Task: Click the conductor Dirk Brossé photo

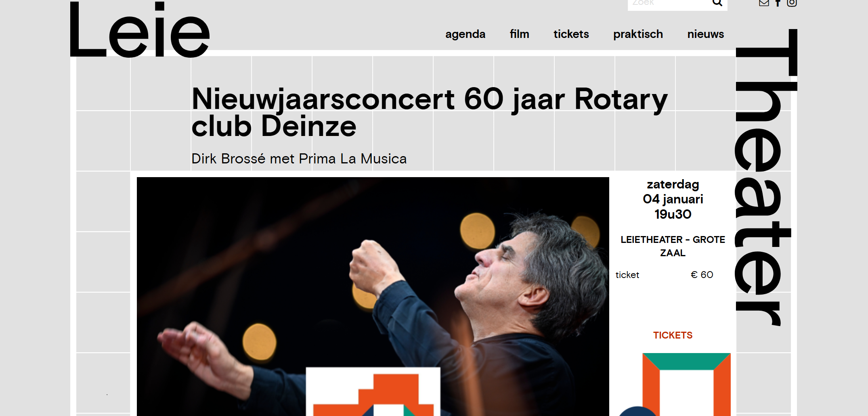Action: click(373, 297)
